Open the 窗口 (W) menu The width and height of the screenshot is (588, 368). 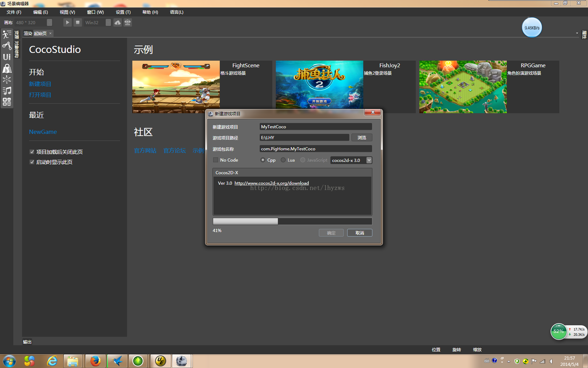[x=95, y=12]
